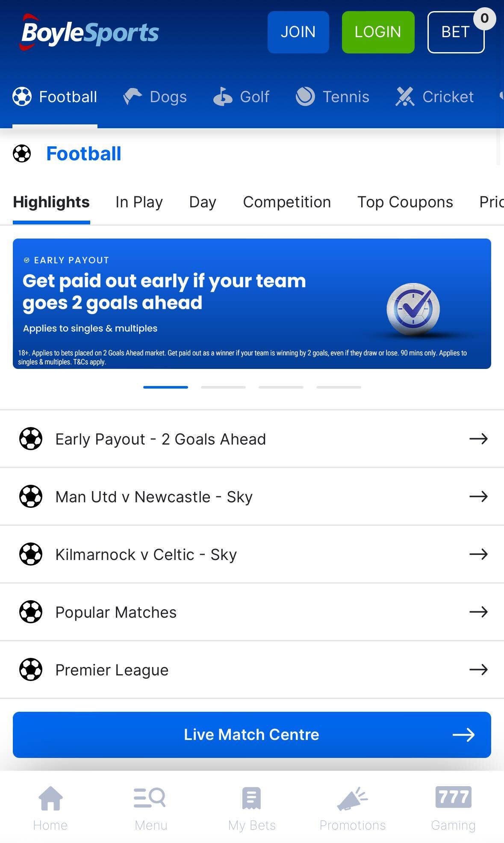Open the Live Match Centre

click(x=252, y=734)
